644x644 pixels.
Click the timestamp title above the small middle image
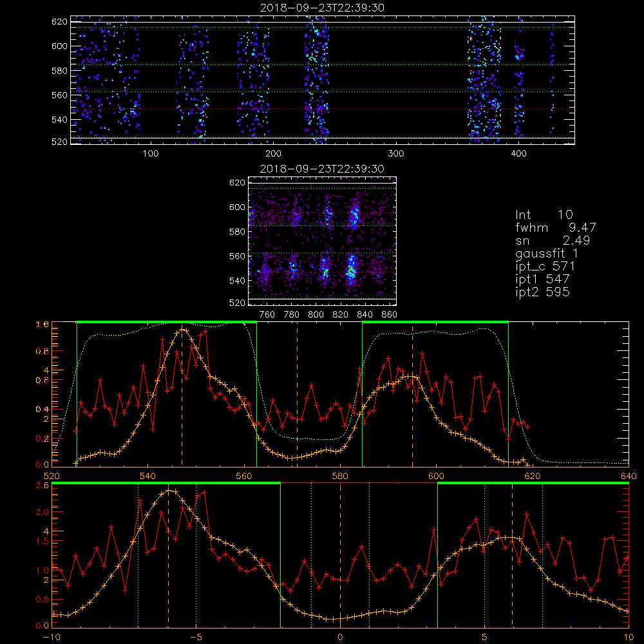pos(323,169)
